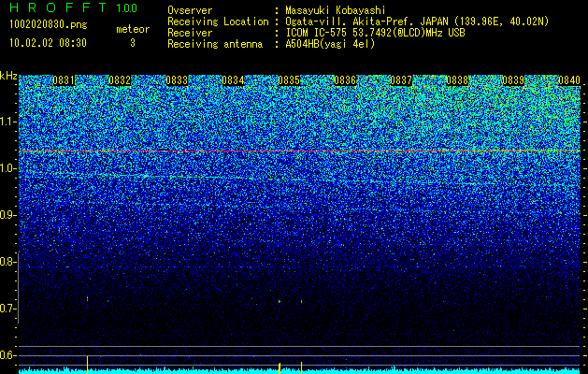Viewport: 588px width, 374px height.
Task: Click the 0839 time marker
Action: 513,80
